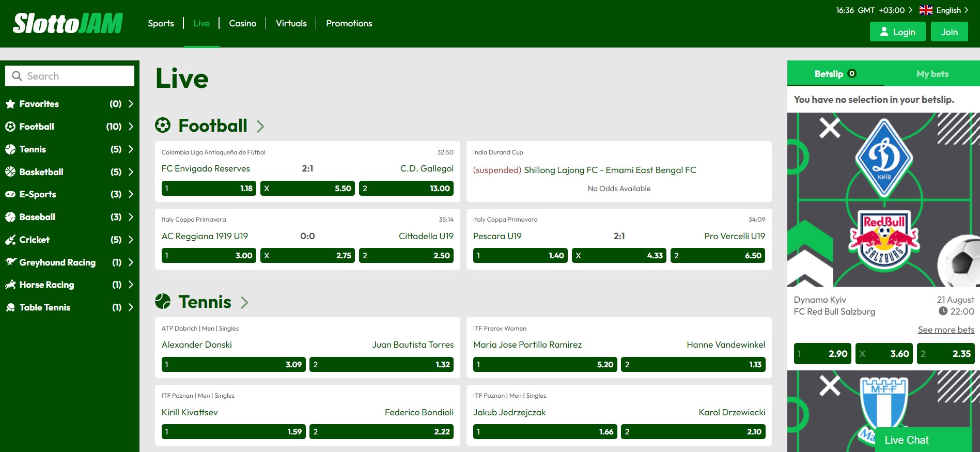This screenshot has height=452, width=980.
Task: Bet on FC Envigado Reserves at 1.18
Action: click(209, 188)
